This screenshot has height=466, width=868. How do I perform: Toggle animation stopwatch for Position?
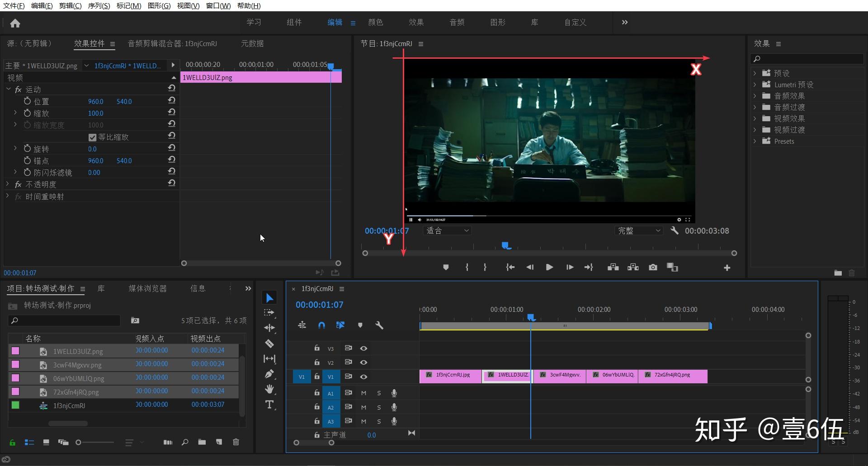(27, 101)
